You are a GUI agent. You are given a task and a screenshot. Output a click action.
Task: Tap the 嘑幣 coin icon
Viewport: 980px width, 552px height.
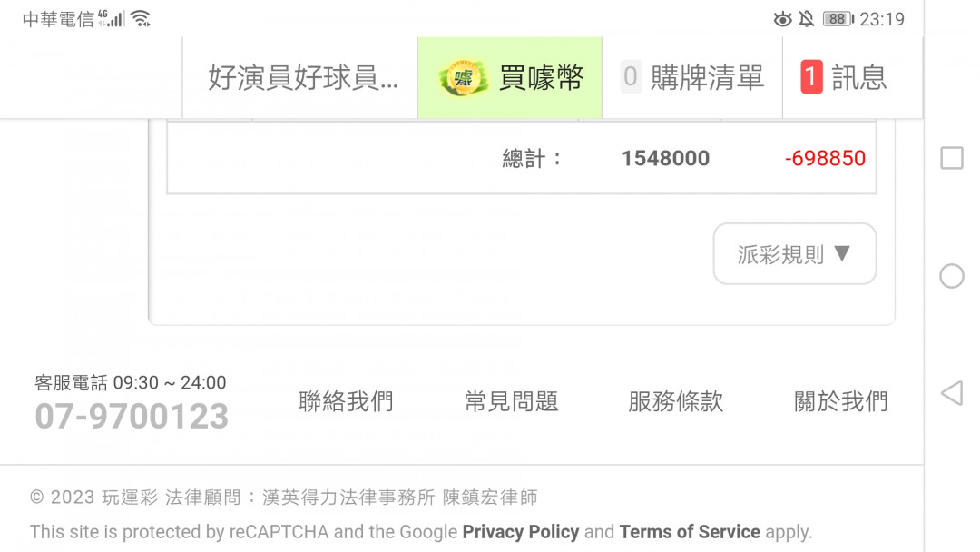click(463, 78)
